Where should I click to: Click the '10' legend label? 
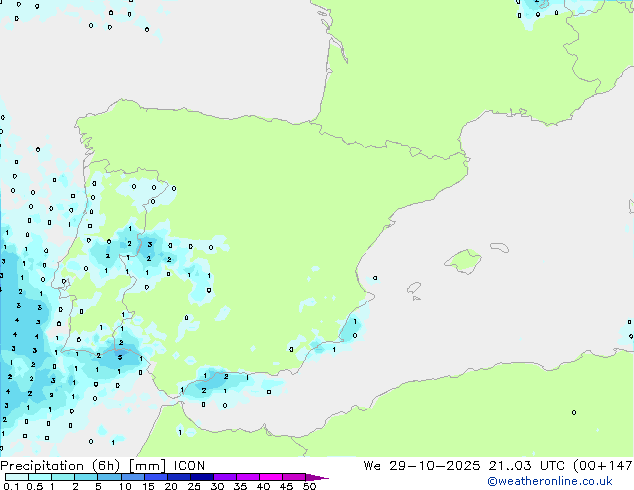pyautogui.click(x=125, y=486)
